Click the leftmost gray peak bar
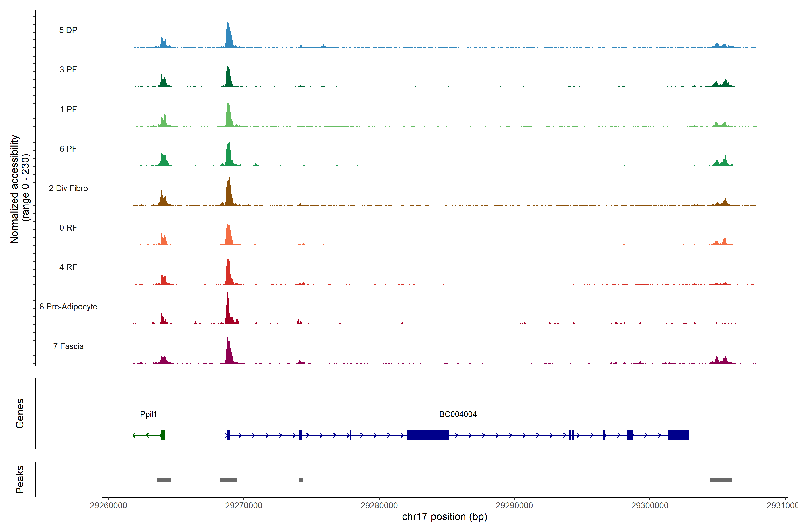This screenshot has width=798, height=532. 164,480
